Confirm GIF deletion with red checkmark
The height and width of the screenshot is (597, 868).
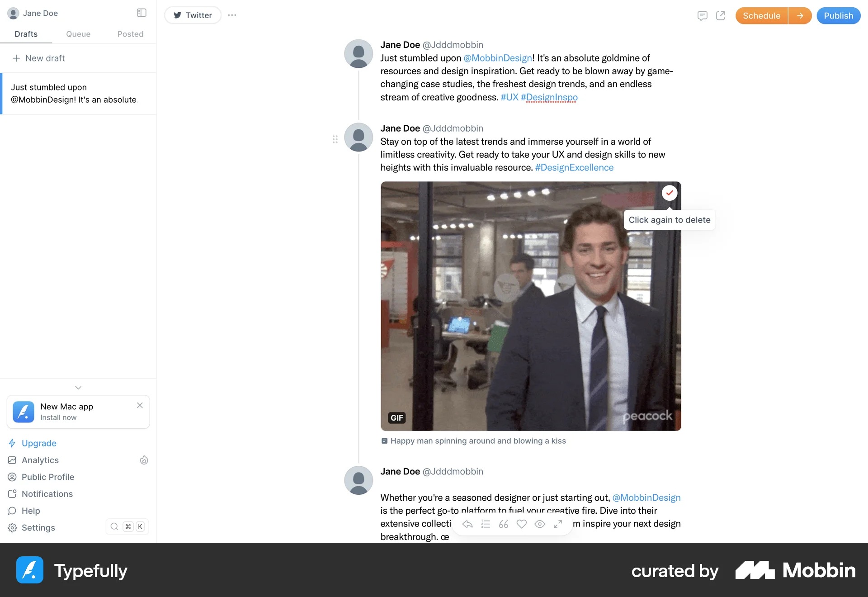coord(670,193)
